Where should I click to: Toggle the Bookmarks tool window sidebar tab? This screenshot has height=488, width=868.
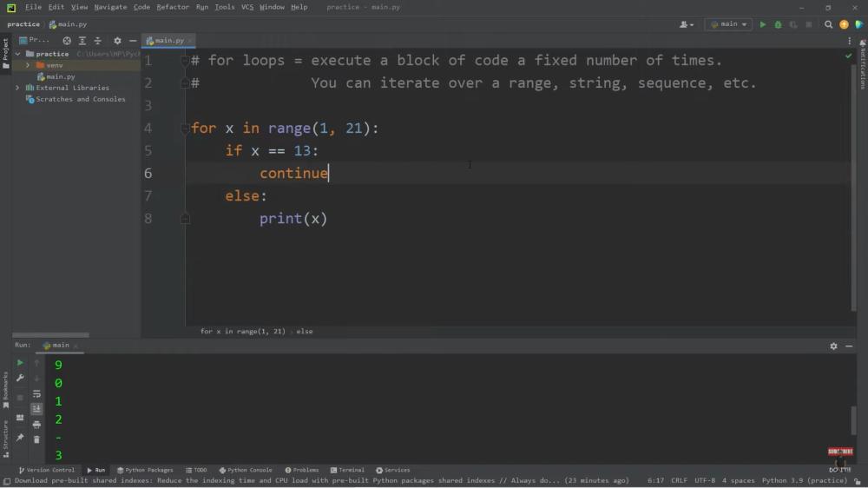pos(5,391)
